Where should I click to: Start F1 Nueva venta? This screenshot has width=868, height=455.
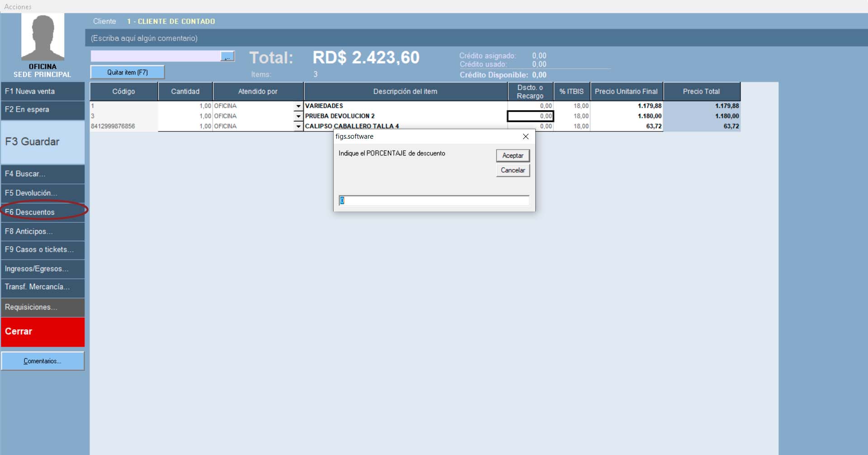click(42, 91)
